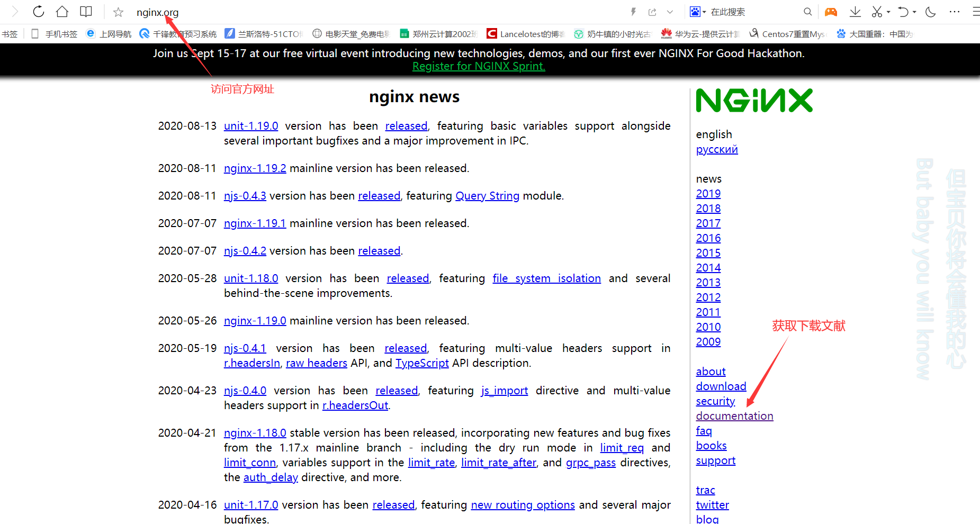Open the 手机书签 bookmark
Image resolution: width=980 pixels, height=524 pixels.
pyautogui.click(x=55, y=34)
